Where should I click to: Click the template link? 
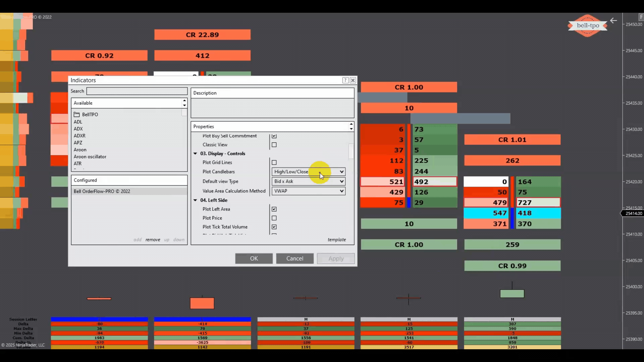pos(336,240)
